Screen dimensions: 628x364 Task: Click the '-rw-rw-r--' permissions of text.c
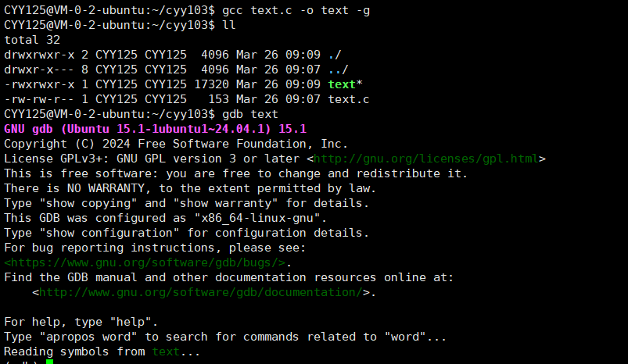39,99
